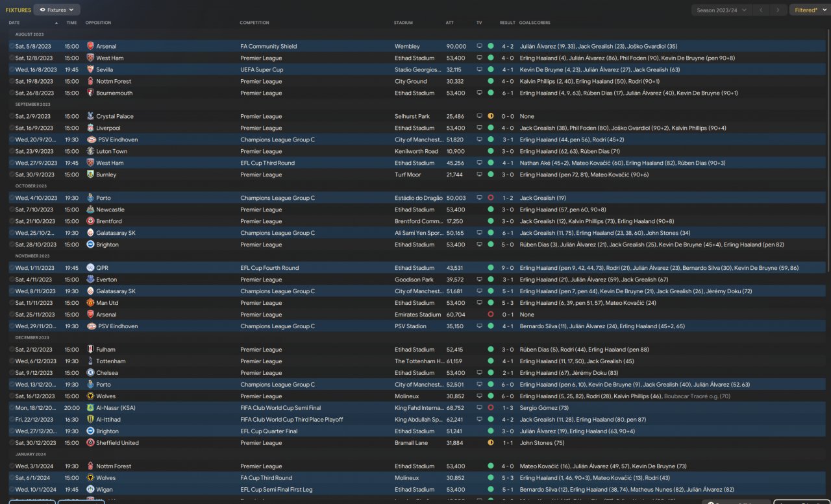Image resolution: width=831 pixels, height=504 pixels.
Task: Tick the selection circle on the Luton Town row
Action: tap(11, 152)
